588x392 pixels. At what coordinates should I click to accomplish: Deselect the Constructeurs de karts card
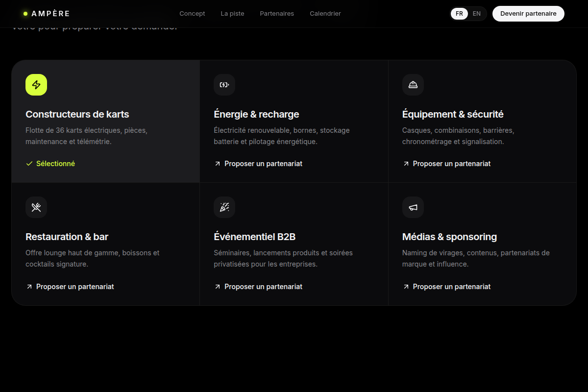click(106, 122)
